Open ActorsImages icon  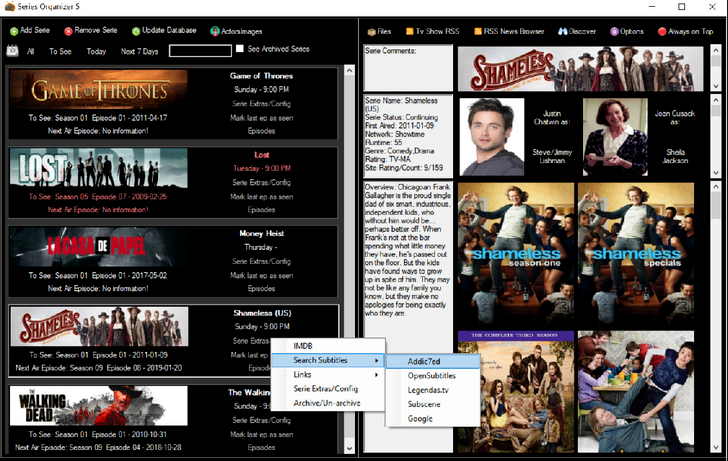[214, 31]
